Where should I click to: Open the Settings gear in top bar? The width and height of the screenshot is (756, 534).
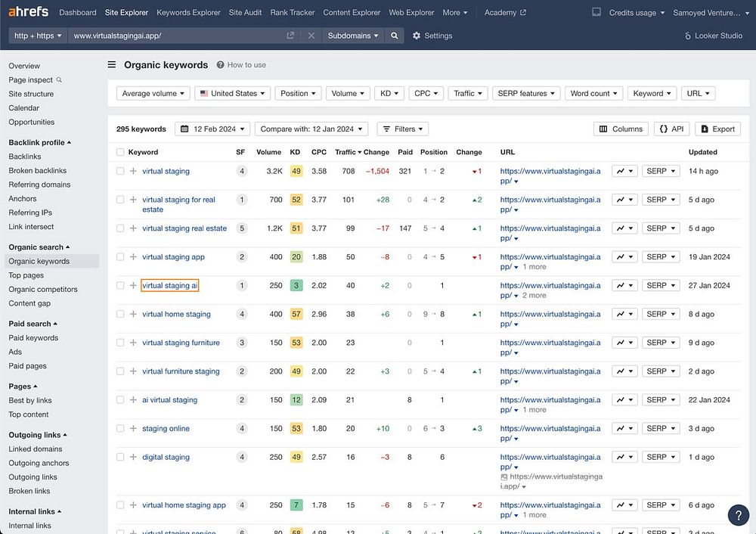click(432, 36)
